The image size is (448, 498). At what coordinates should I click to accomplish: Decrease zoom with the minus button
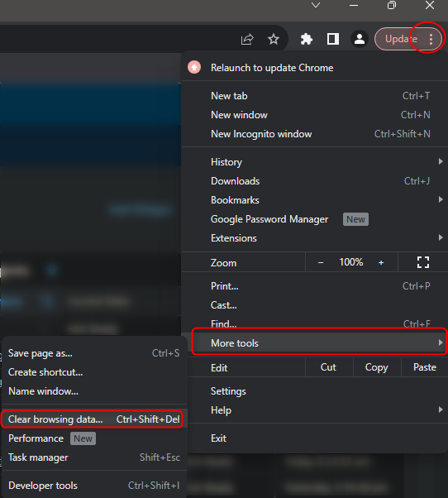321,263
